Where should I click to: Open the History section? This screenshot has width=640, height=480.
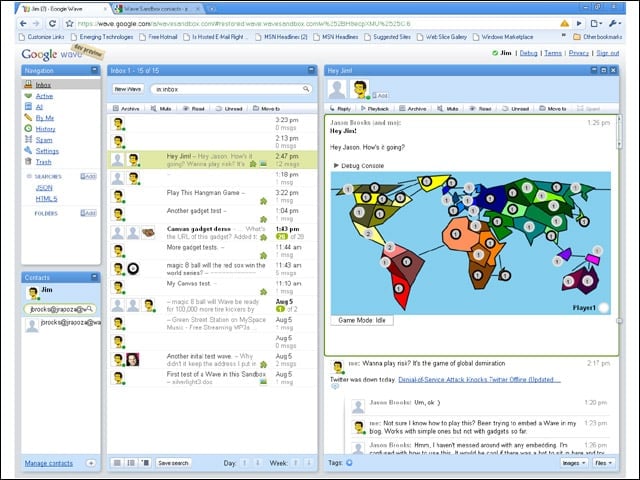pyautogui.click(x=45, y=129)
